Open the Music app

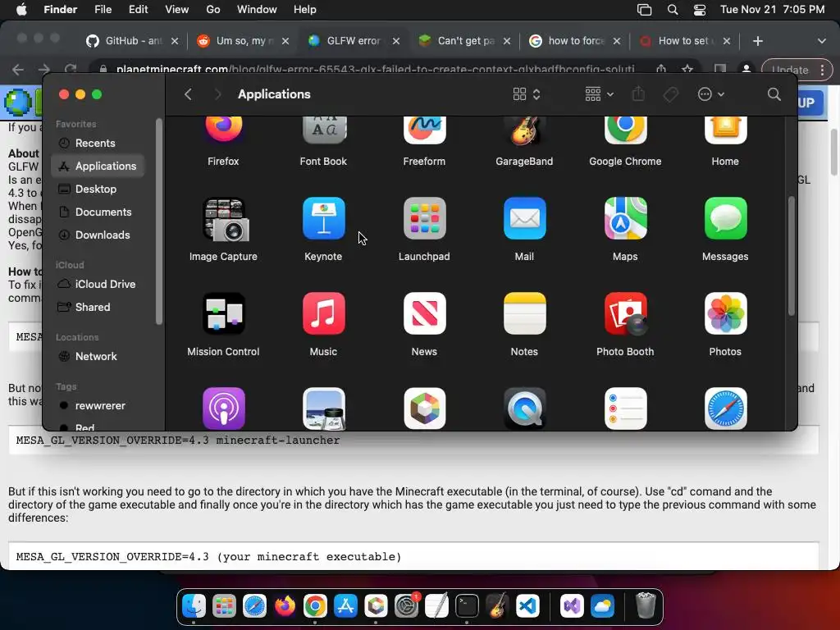tap(323, 313)
